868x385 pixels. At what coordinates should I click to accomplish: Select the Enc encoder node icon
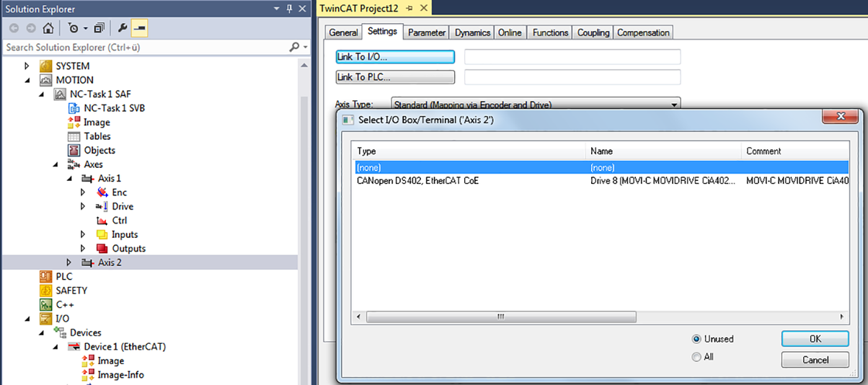pos(102,192)
